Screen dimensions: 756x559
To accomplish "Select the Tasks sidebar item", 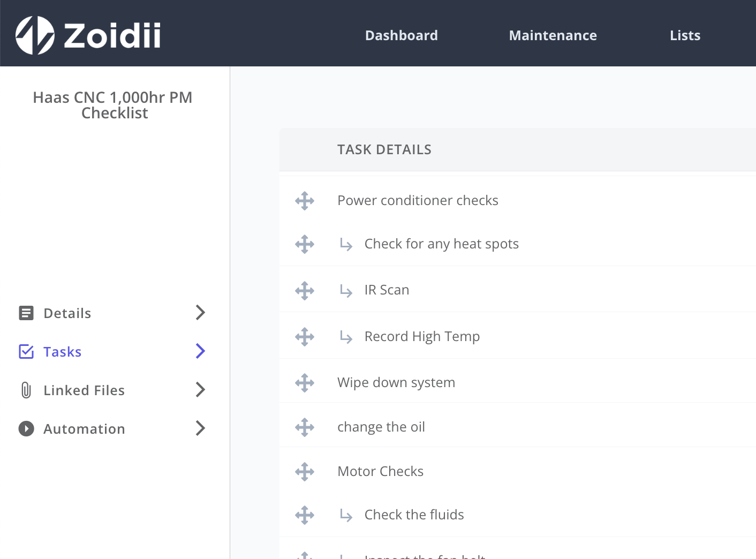I will tap(112, 351).
